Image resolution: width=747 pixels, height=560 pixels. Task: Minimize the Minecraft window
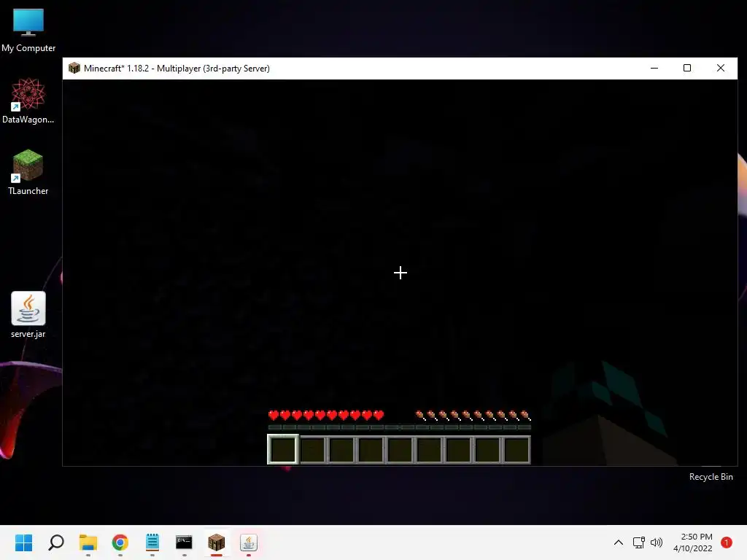[654, 68]
